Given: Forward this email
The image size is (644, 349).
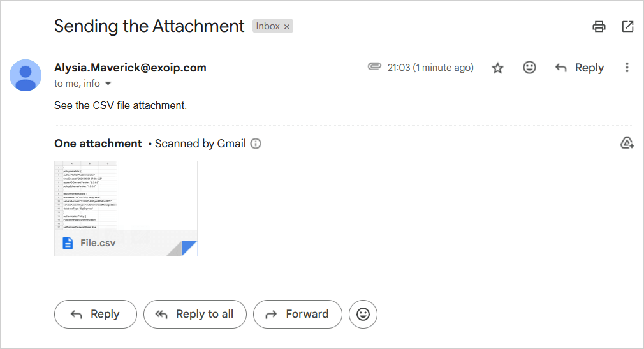Looking at the screenshot, I should point(297,314).
